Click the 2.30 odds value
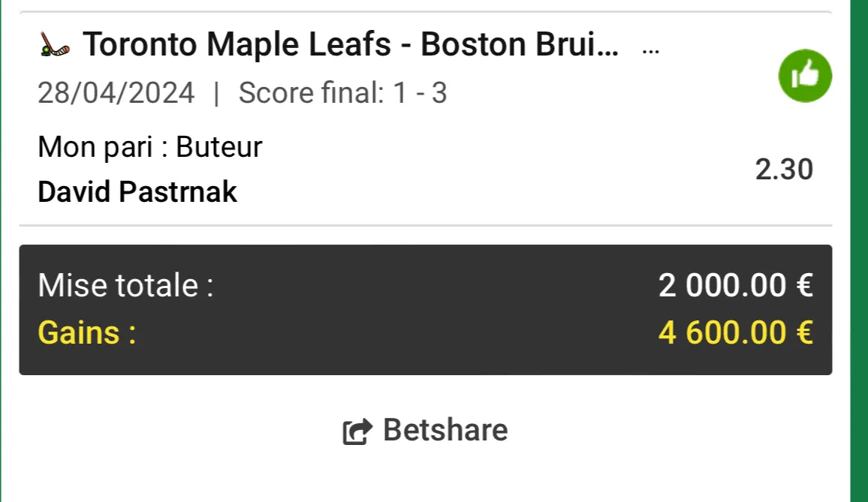The height and width of the screenshot is (502, 868). click(784, 170)
